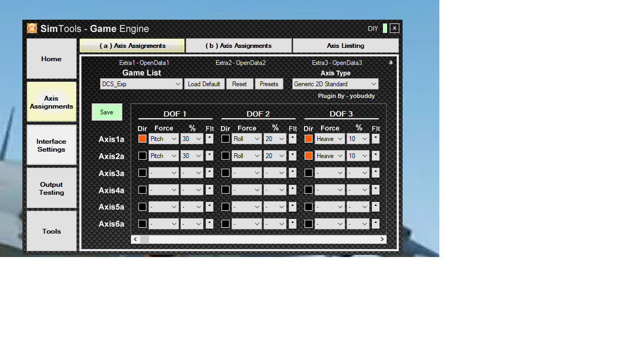The image size is (639, 364).
Task: Open the Axis4a DOF 1 filter button
Action: (209, 190)
